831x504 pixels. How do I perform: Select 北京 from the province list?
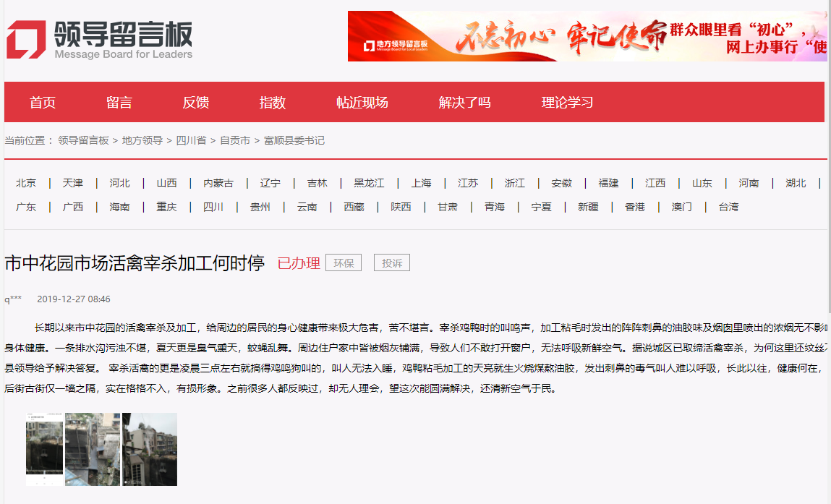point(26,183)
